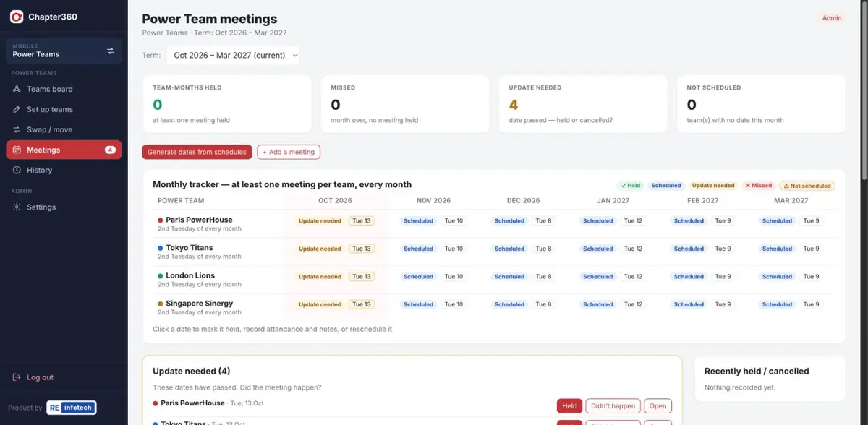Screen dimensions: 868x425
Task: Click Singapore Sinergy Jan Tue 12 date
Action: pos(633,304)
